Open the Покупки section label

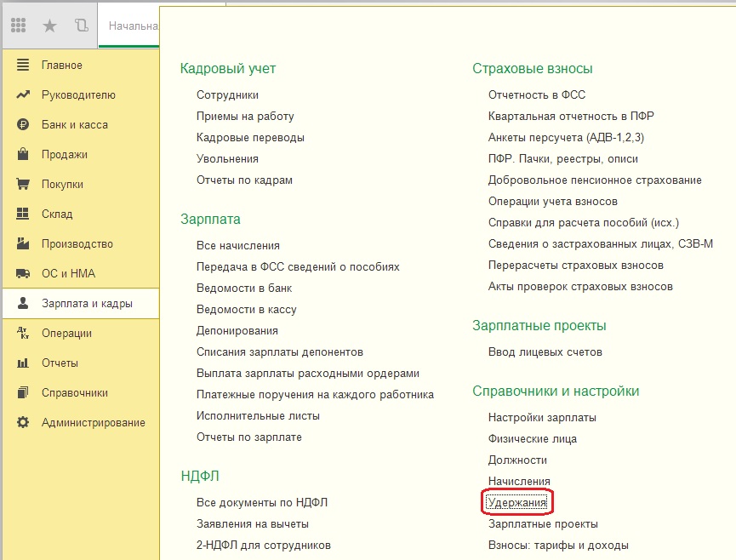point(62,185)
